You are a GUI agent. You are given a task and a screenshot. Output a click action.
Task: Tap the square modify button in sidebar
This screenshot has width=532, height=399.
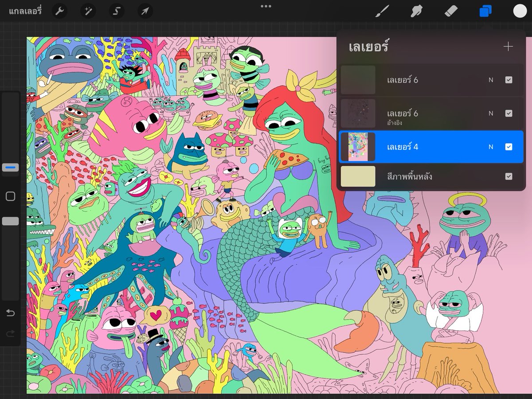click(x=10, y=196)
